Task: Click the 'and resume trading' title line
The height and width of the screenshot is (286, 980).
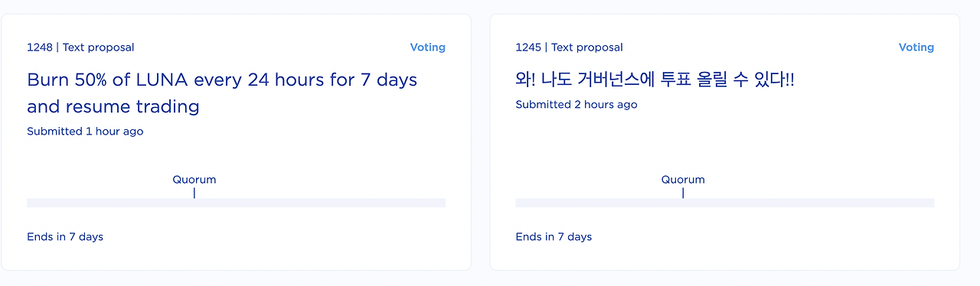Action: tap(113, 106)
